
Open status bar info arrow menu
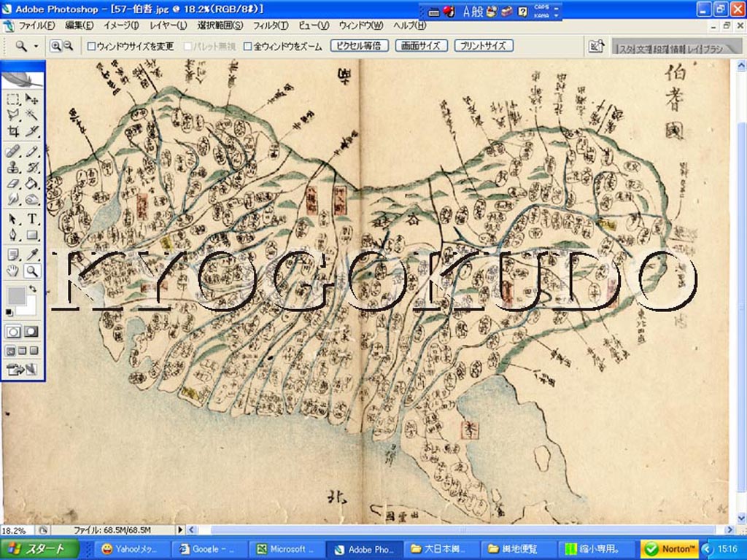coord(180,529)
